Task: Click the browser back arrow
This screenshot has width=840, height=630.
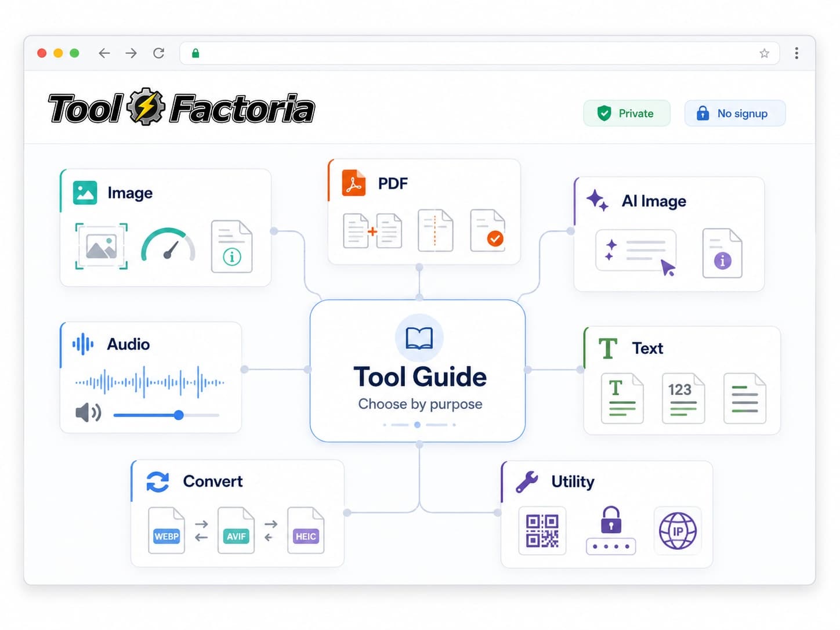Action: coord(104,53)
